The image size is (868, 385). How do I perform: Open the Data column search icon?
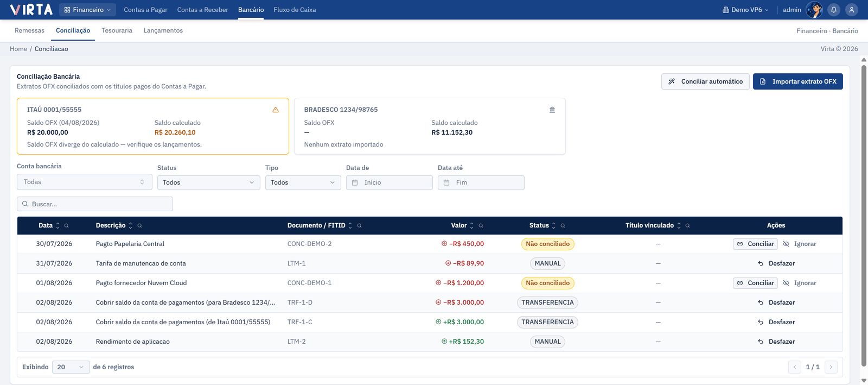click(x=67, y=226)
